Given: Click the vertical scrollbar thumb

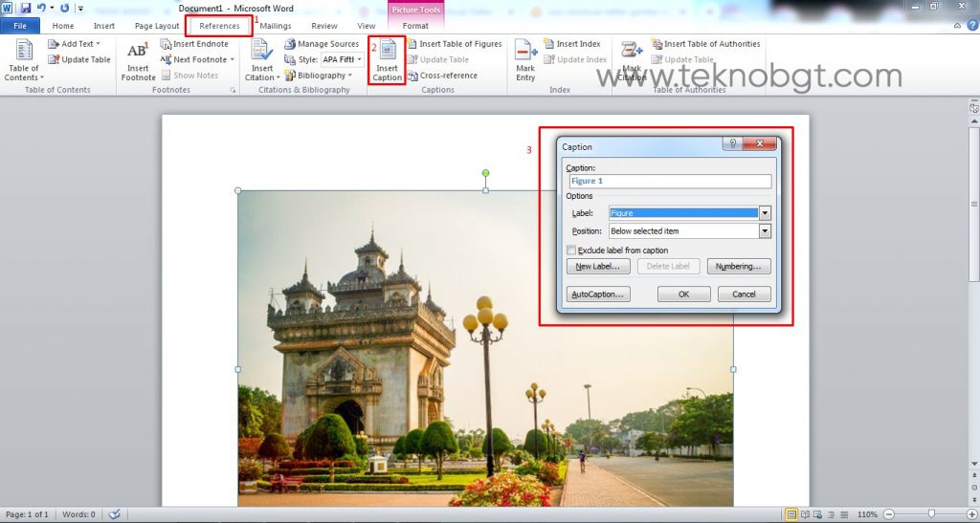Looking at the screenshot, I should (x=973, y=204).
